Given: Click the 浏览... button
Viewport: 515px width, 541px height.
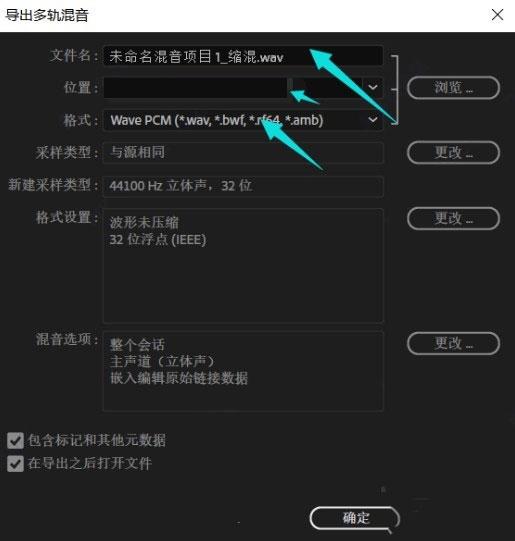Looking at the screenshot, I should click(x=453, y=88).
